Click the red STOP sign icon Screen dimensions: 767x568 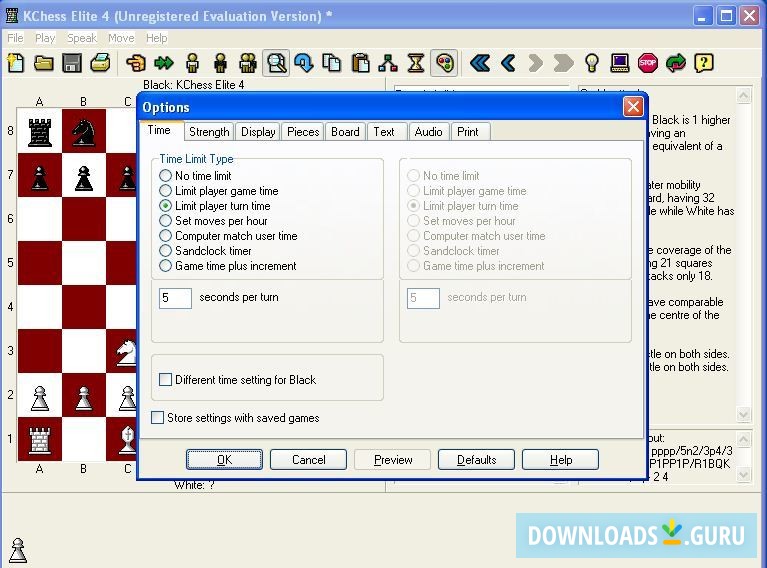(648, 63)
